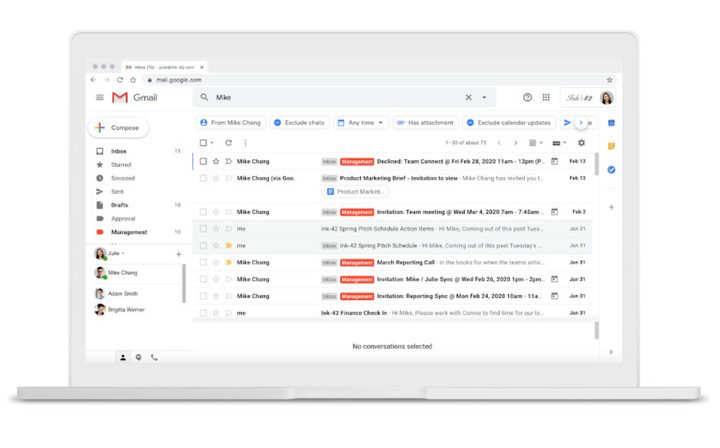Switch to the Hangouts contacts tab

click(123, 357)
